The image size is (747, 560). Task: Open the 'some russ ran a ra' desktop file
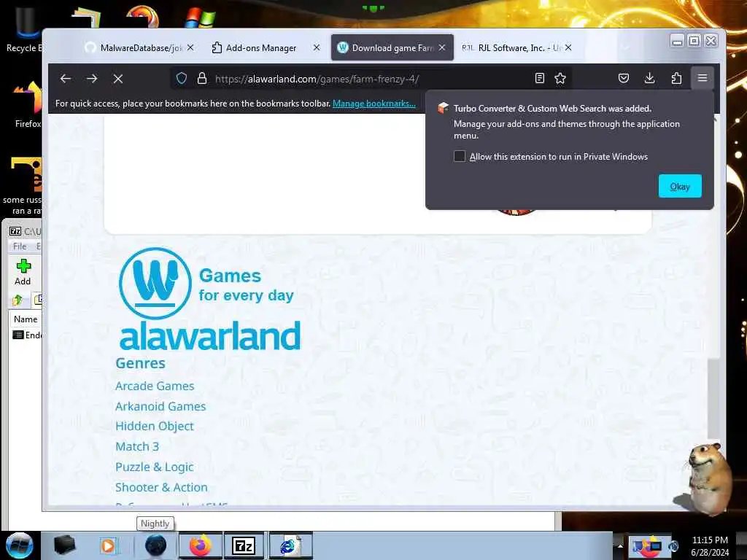click(x=23, y=186)
